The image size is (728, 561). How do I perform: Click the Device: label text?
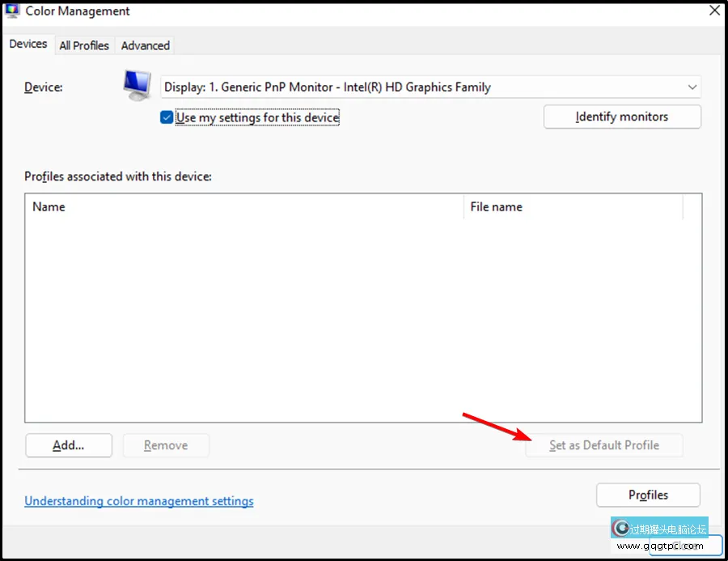pyautogui.click(x=43, y=87)
